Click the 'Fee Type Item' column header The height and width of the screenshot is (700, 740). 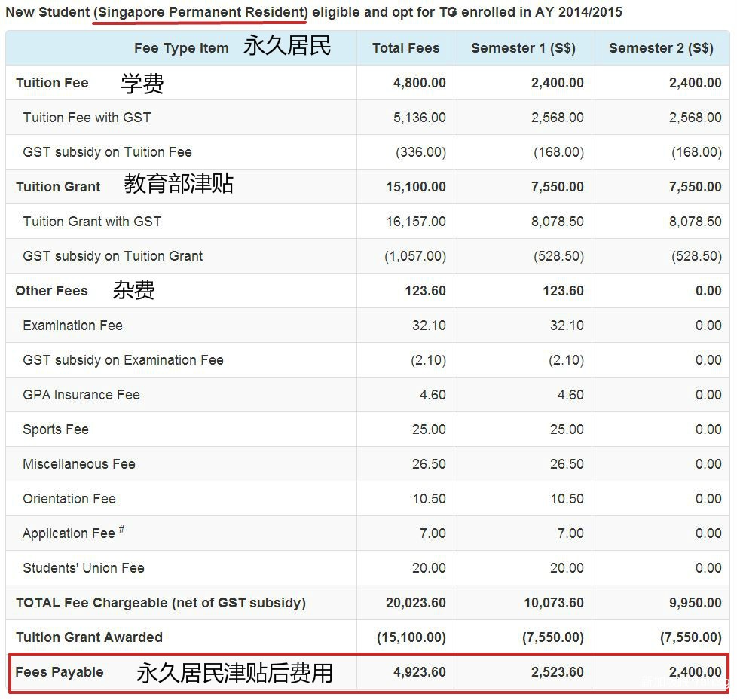click(x=181, y=48)
